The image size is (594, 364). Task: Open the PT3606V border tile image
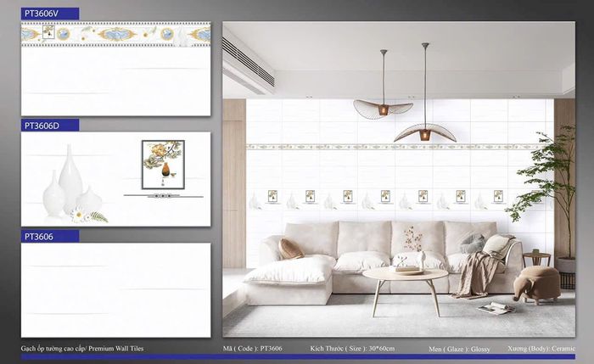tap(116, 69)
